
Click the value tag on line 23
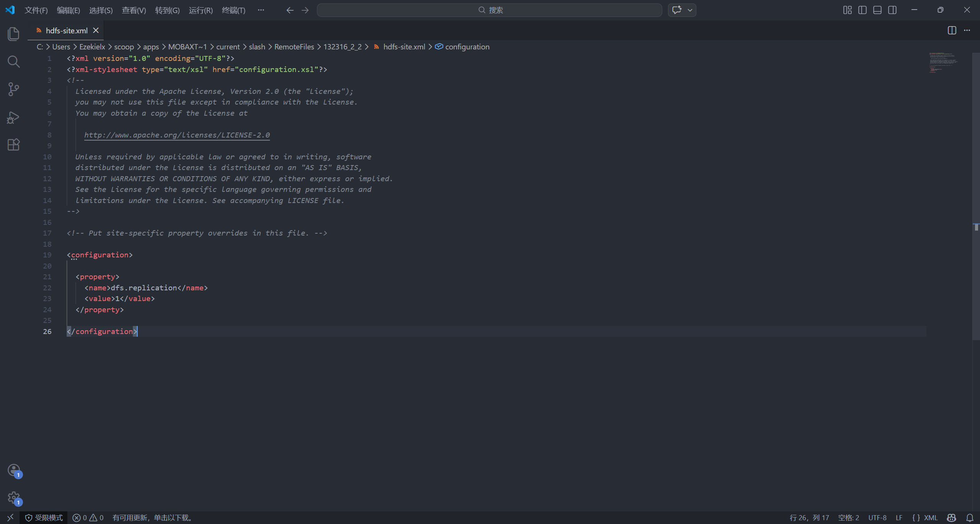point(119,298)
